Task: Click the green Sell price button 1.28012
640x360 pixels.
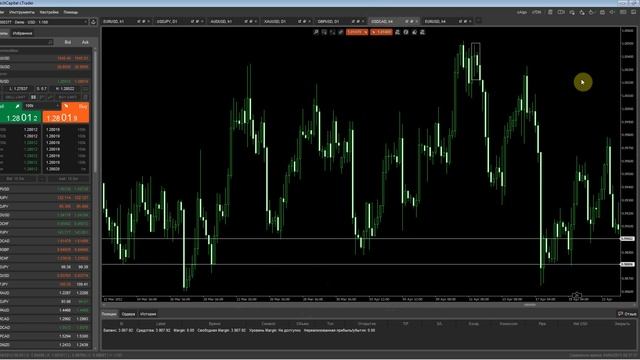Action: tap(20, 118)
